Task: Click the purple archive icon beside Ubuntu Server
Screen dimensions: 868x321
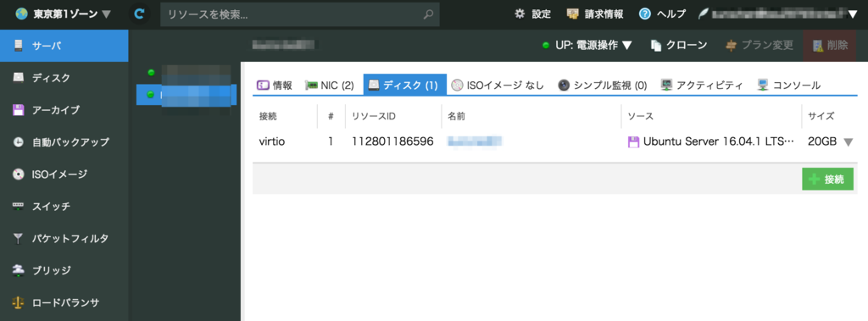Action: click(x=633, y=141)
